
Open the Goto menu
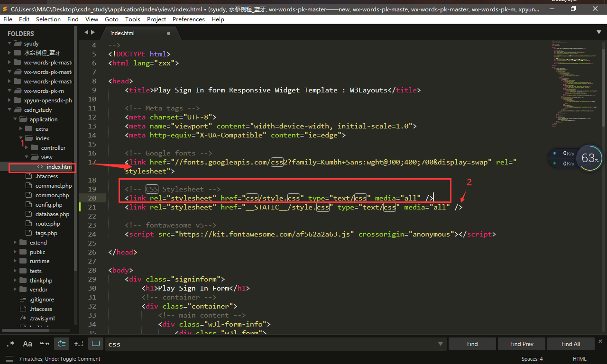(x=111, y=19)
